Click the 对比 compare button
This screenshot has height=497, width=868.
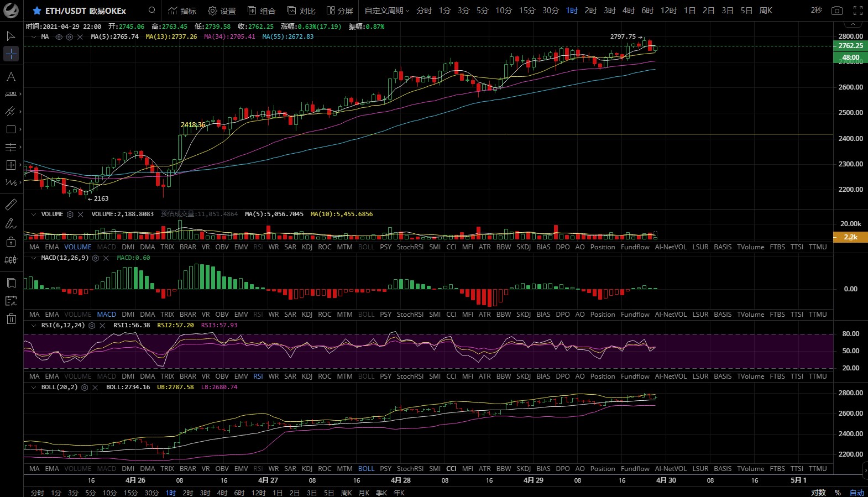pos(301,11)
